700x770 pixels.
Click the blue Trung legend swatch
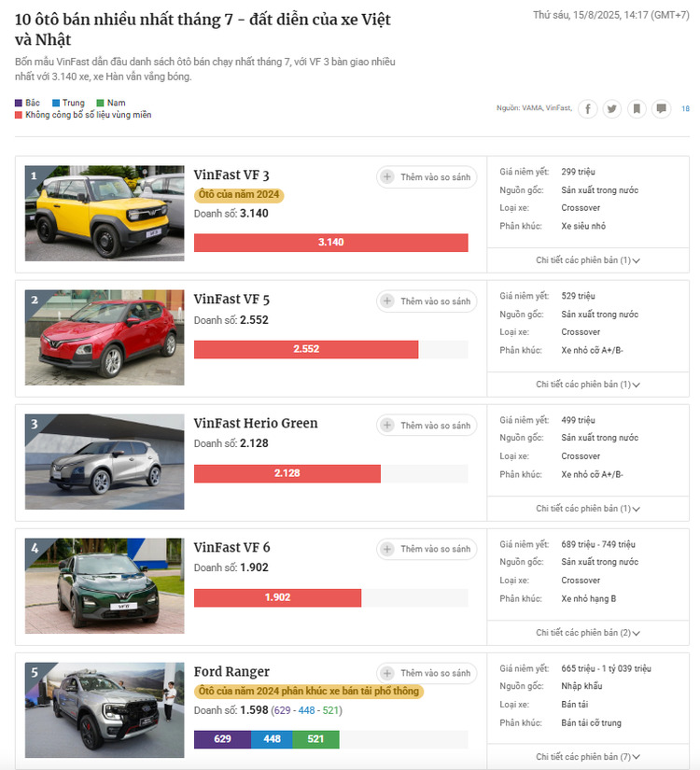tap(56, 103)
